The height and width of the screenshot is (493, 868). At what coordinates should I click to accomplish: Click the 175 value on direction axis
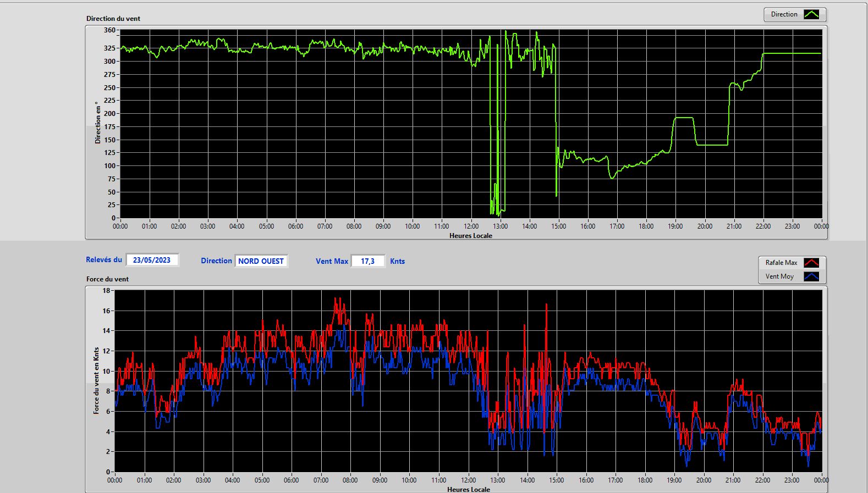[109, 127]
